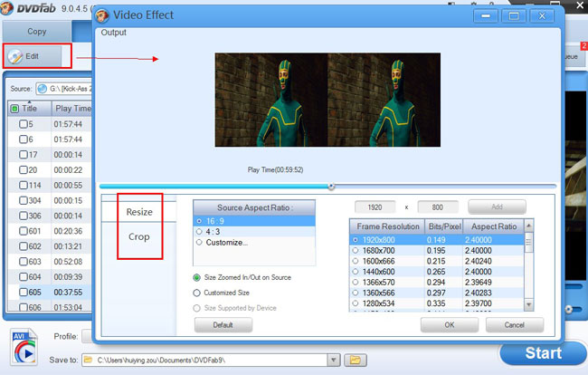Viewport: 588px width, 375px height.
Task: Click the AVI profile format icon
Action: (x=24, y=347)
